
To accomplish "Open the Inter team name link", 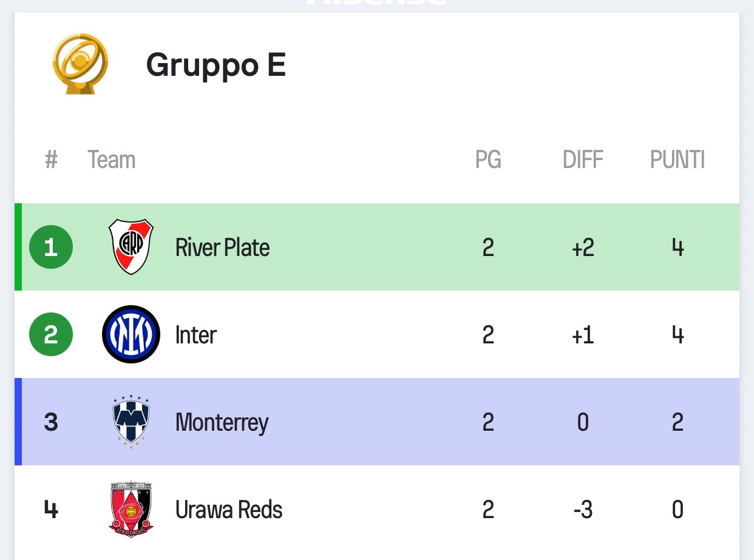I will click(195, 335).
